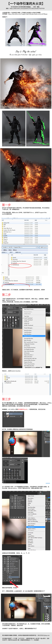The width and height of the screenshot is (52, 644).
Task: Load the Assorted Brushes preset set
Action: pyautogui.click(x=28, y=338)
